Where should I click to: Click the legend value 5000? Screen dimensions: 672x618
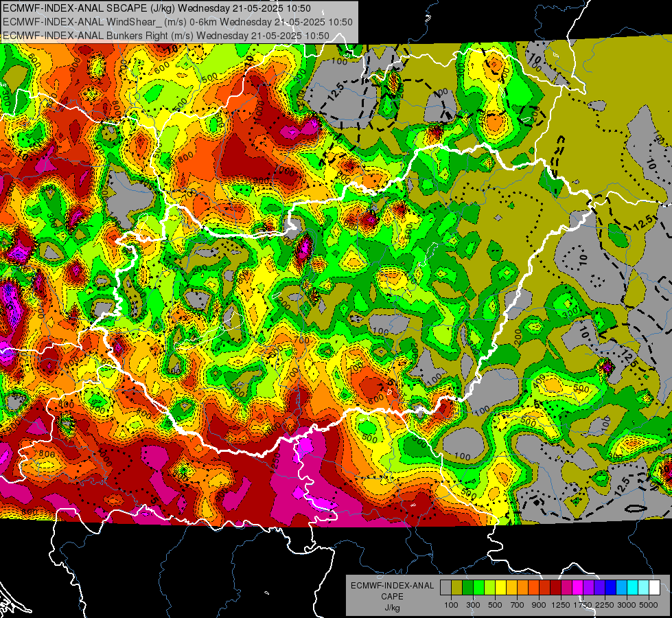point(649,605)
